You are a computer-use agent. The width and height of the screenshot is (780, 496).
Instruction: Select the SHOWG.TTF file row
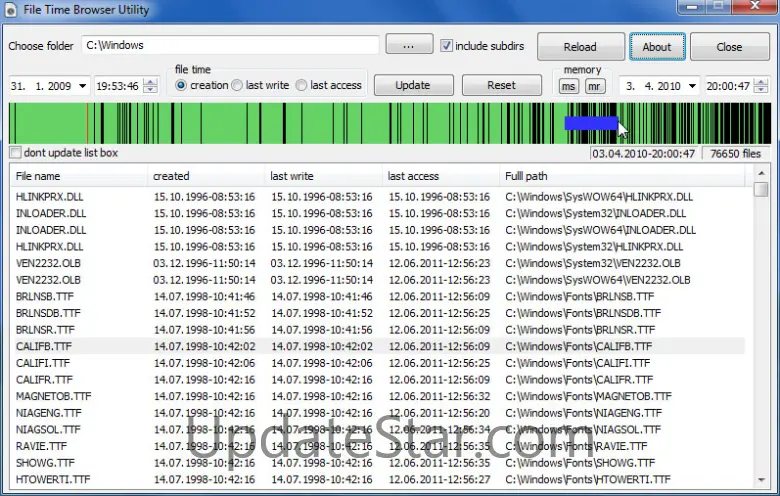pos(378,463)
